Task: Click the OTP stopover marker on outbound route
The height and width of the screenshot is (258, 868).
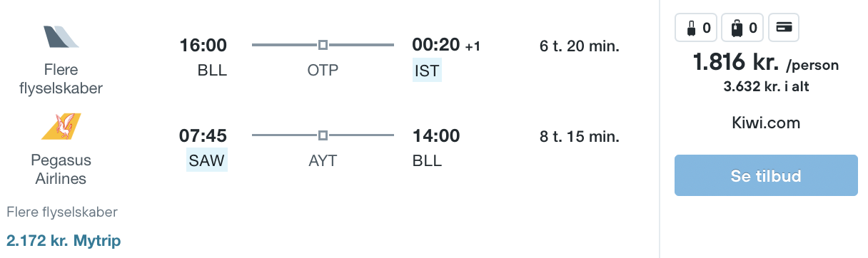Action: (323, 46)
